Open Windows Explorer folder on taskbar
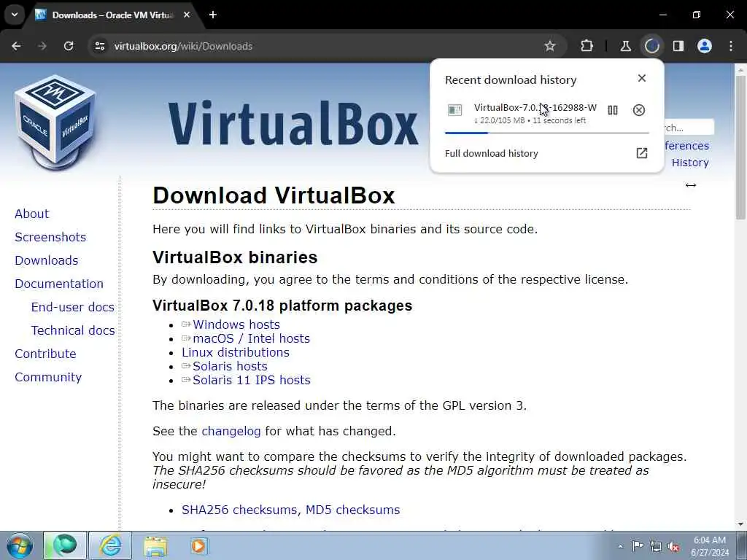Image resolution: width=747 pixels, height=560 pixels. (x=155, y=546)
